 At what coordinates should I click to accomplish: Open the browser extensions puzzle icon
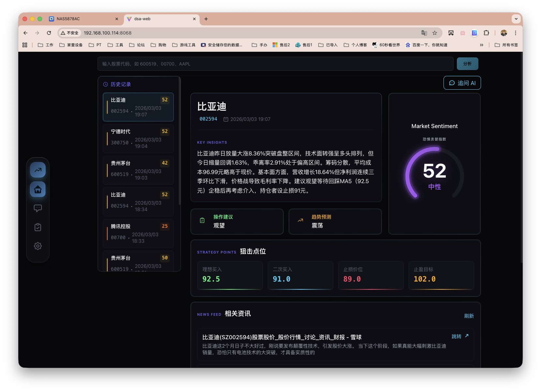pos(487,33)
